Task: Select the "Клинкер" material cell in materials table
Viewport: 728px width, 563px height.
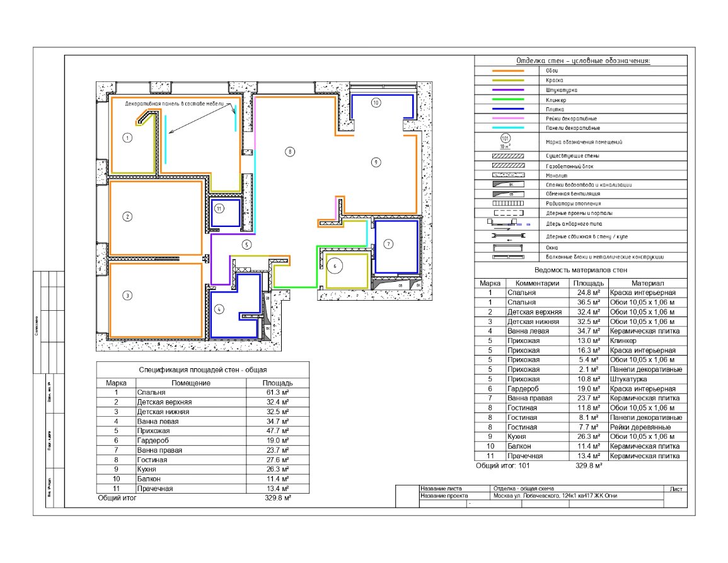Action: pos(645,340)
